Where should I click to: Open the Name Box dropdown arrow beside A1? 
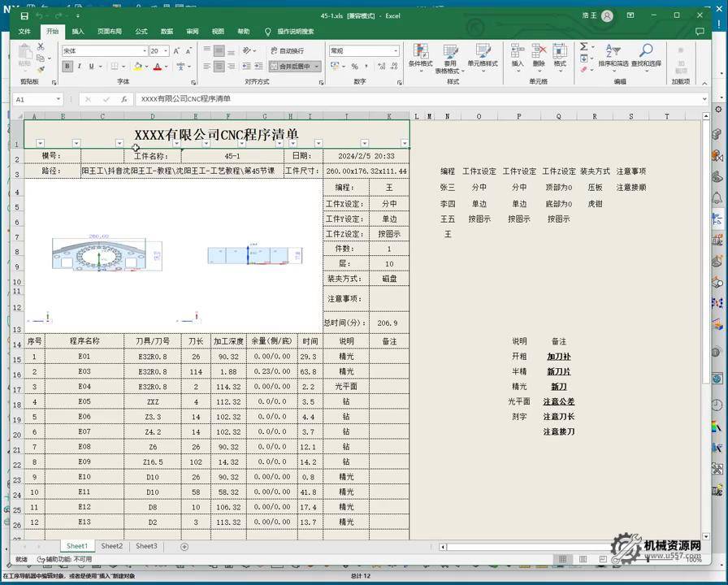(x=58, y=99)
